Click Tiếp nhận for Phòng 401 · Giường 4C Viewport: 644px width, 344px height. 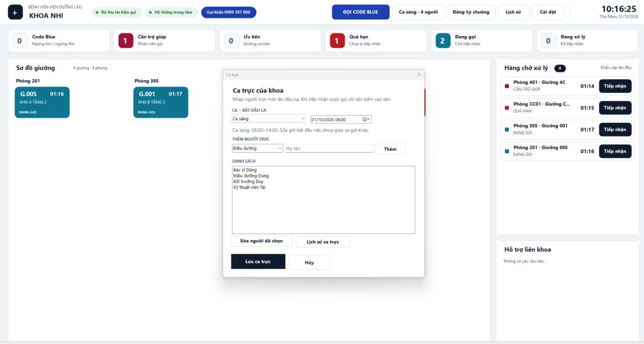pyautogui.click(x=615, y=86)
